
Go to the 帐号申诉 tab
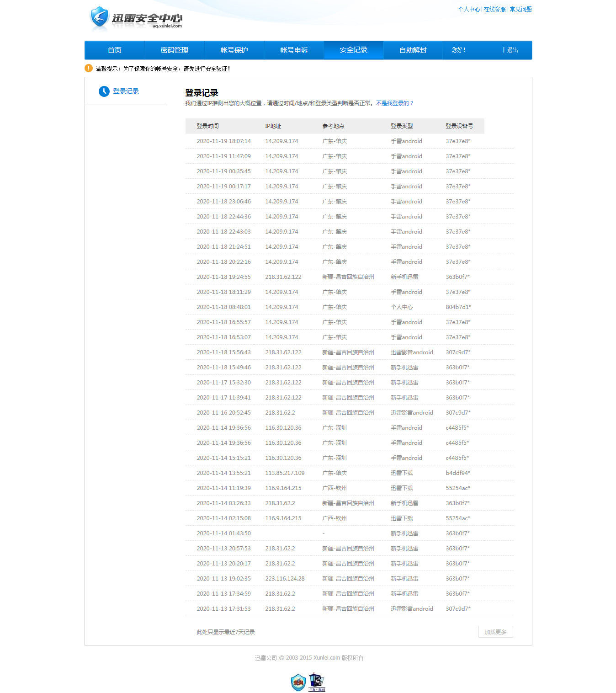[x=294, y=50]
